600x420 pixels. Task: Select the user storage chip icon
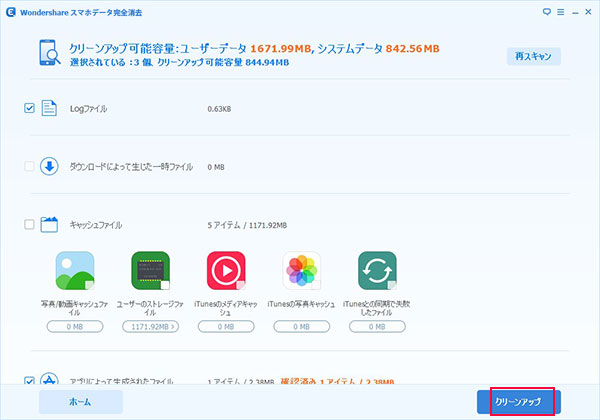coord(150,270)
